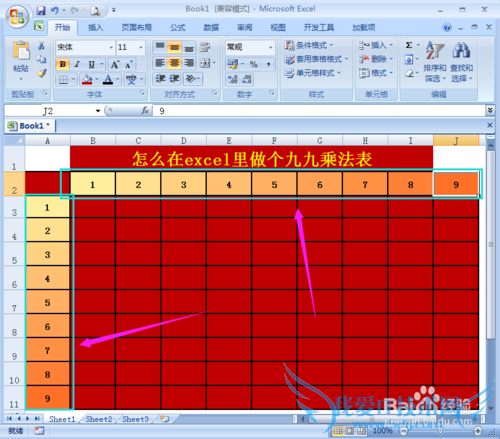
Task: Switch to 审阅 ribbon tab
Action: tap(244, 27)
